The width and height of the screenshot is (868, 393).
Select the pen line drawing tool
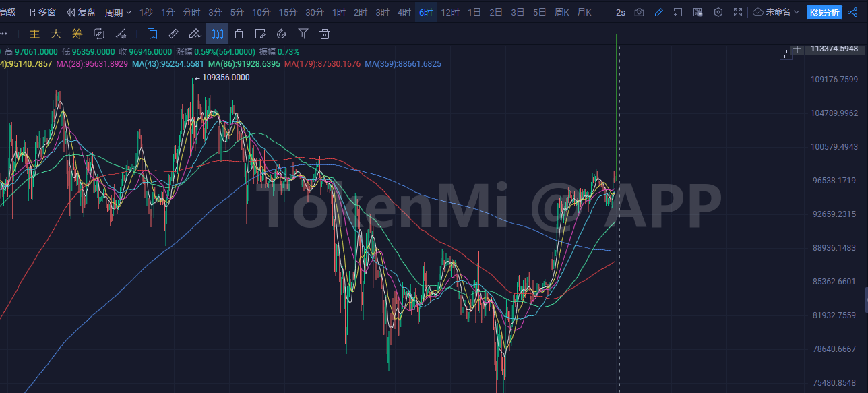[195, 34]
